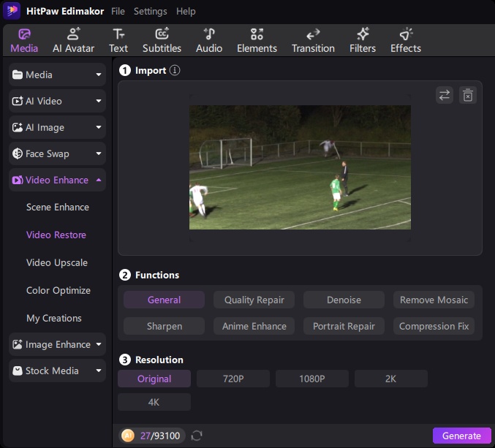Expand the Stock Media dropdown arrow
The image size is (495, 448).
[99, 371]
